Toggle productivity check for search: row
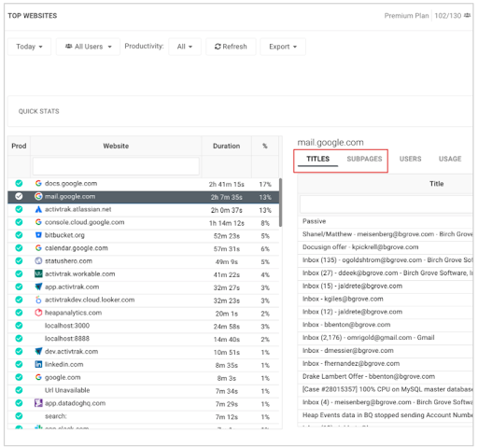The width and height of the screenshot is (478, 448). point(19,416)
